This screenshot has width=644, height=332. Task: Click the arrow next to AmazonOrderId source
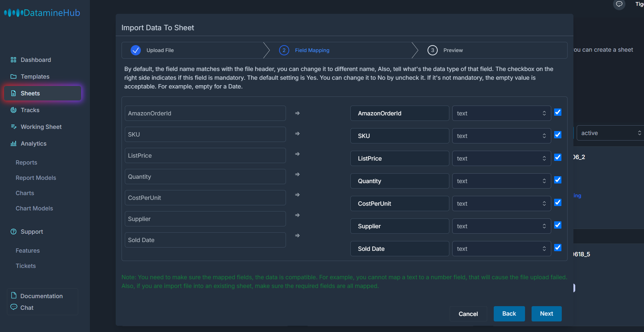point(297,113)
